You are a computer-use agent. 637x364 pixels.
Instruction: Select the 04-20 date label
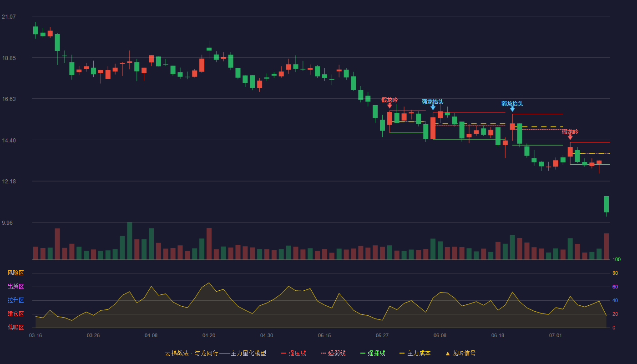(209, 335)
